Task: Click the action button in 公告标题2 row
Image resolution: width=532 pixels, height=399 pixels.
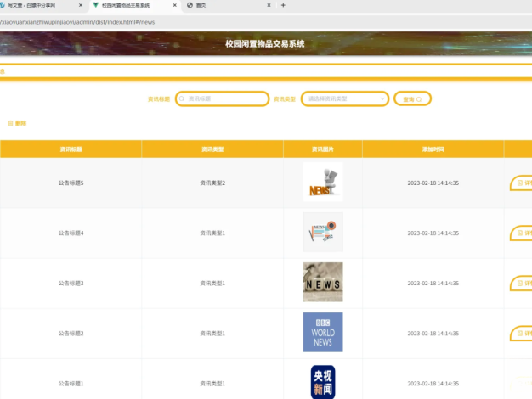Action: pyautogui.click(x=521, y=334)
